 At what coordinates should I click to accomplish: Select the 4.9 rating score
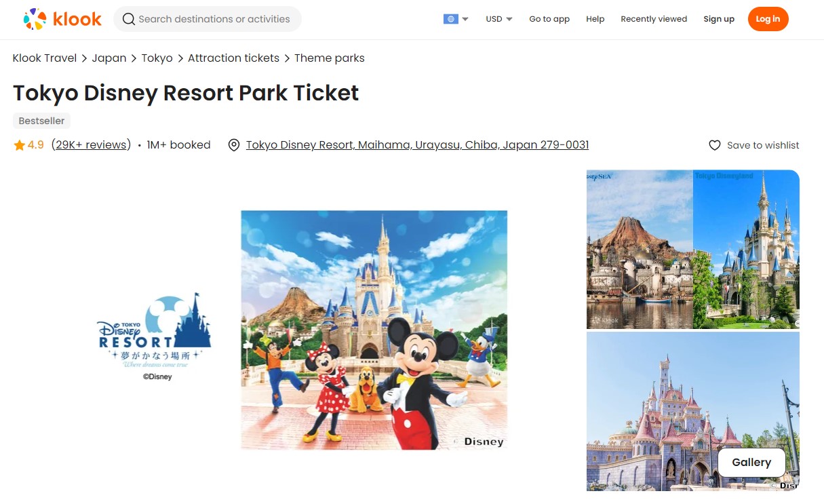click(36, 144)
